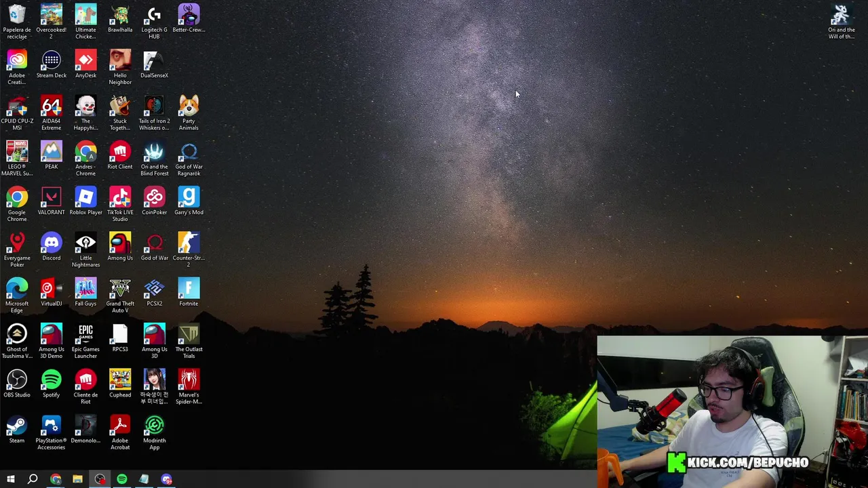Open the PCSX2 emulator shortcut
This screenshot has height=488, width=868.
(154, 292)
